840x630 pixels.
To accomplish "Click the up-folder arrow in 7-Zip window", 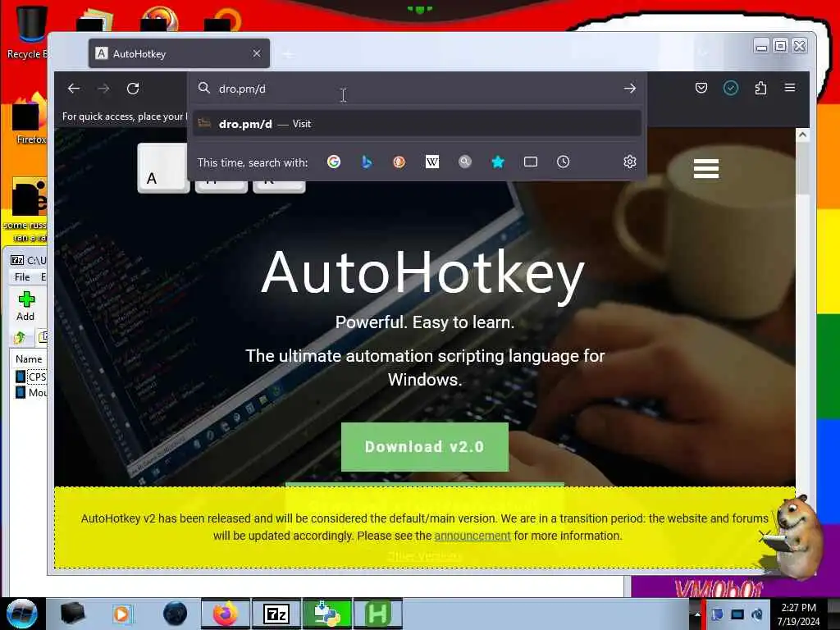I will pyautogui.click(x=20, y=337).
